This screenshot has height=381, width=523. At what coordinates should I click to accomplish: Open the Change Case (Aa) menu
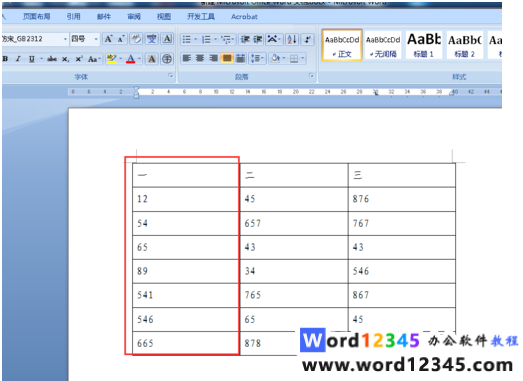94,59
